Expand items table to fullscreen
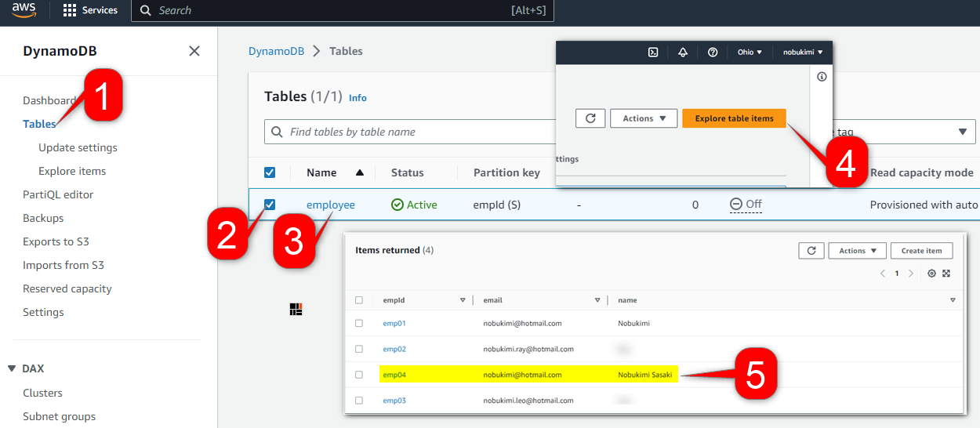 point(946,274)
